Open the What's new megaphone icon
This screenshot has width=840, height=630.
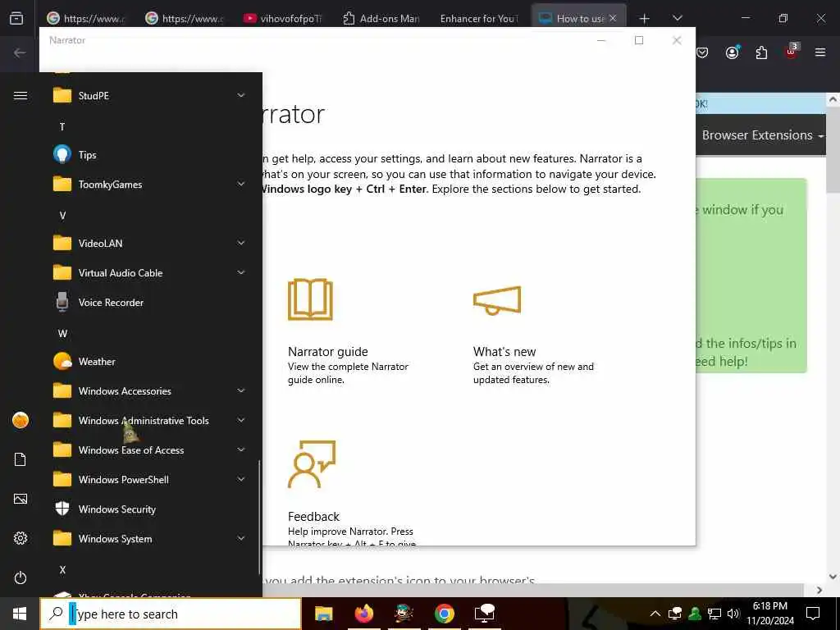(x=497, y=300)
